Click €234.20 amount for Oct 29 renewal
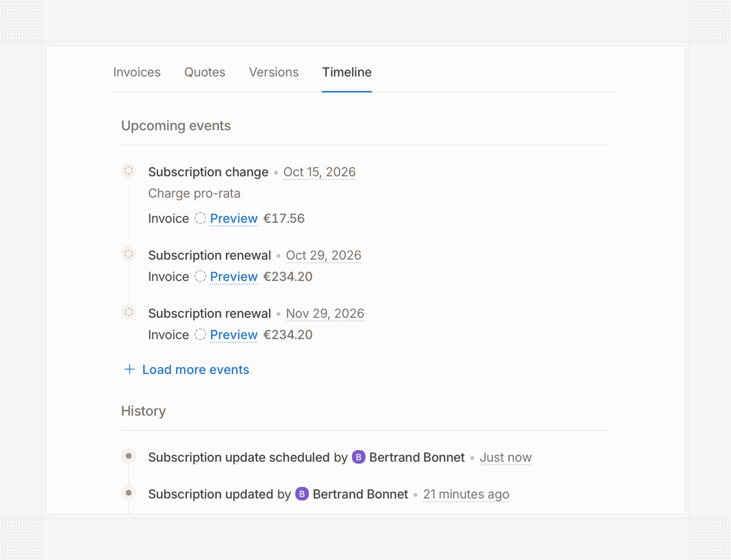The height and width of the screenshot is (560, 731). pos(288,277)
